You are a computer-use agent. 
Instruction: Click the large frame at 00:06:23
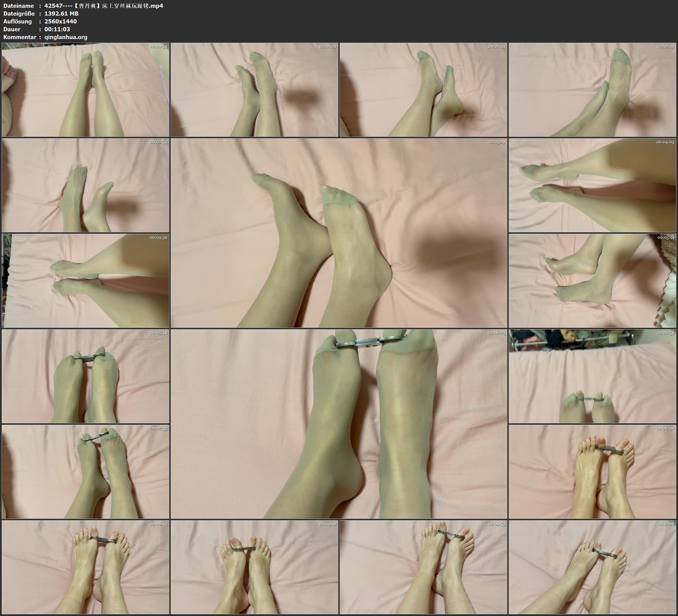pos(339,424)
